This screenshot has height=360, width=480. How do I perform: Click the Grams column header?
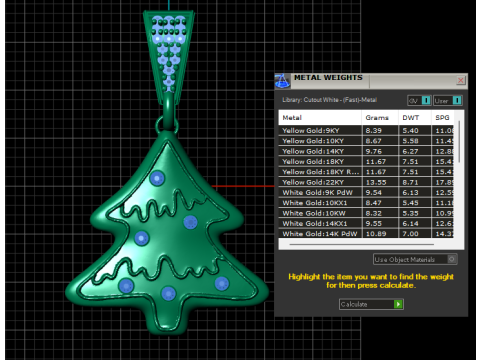coord(380,117)
